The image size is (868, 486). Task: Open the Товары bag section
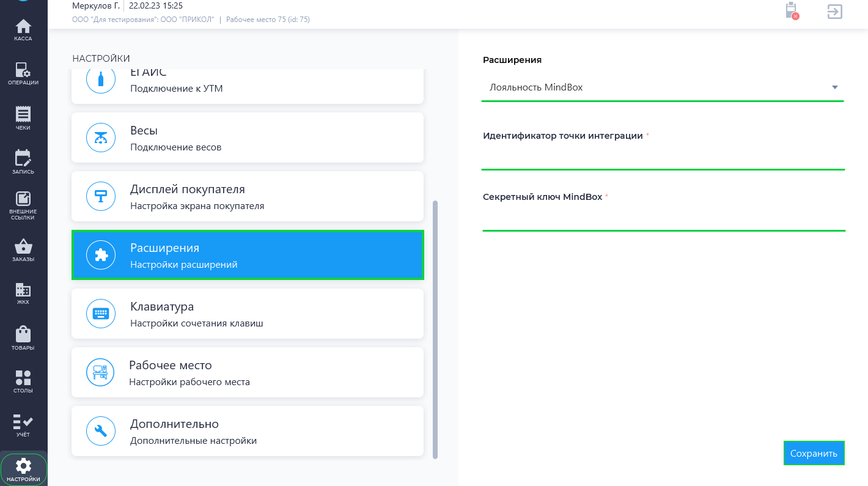23,339
